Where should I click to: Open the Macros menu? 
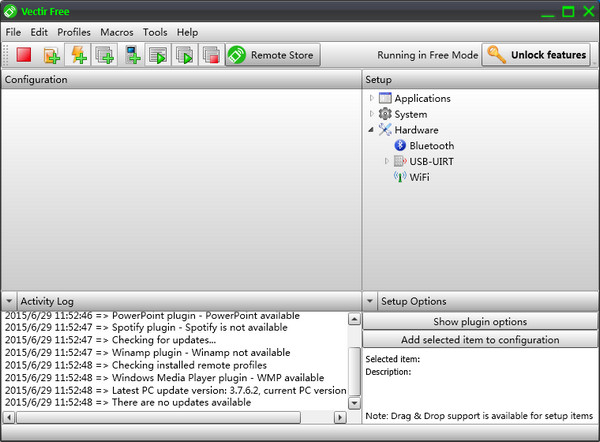(x=117, y=32)
